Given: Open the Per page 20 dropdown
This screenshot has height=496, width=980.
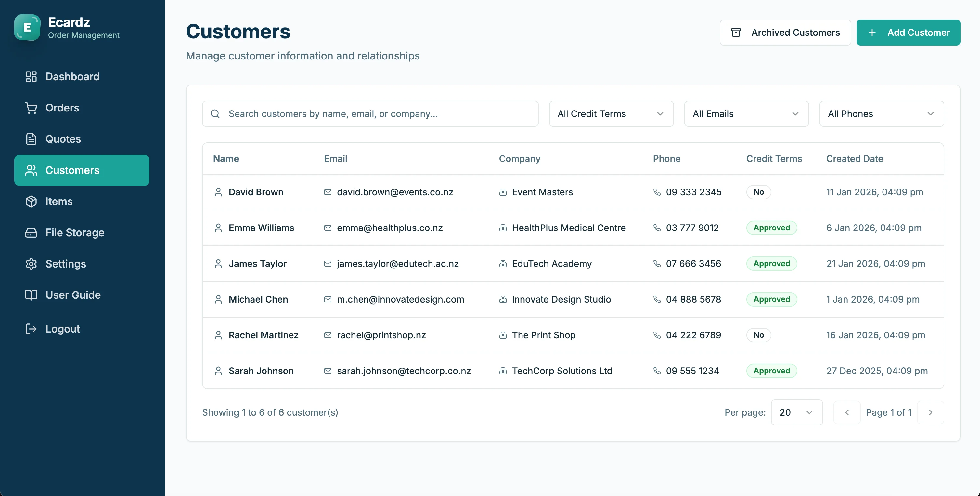Looking at the screenshot, I should point(797,413).
